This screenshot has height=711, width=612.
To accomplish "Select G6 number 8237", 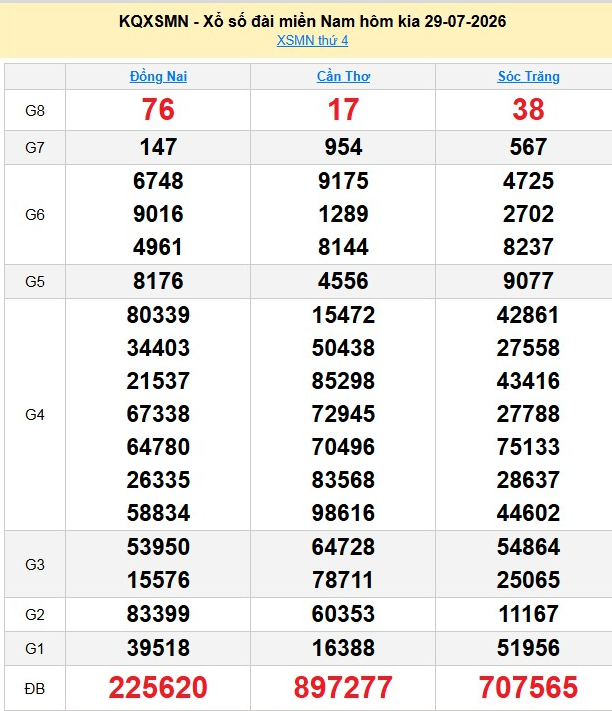I will (x=529, y=247).
